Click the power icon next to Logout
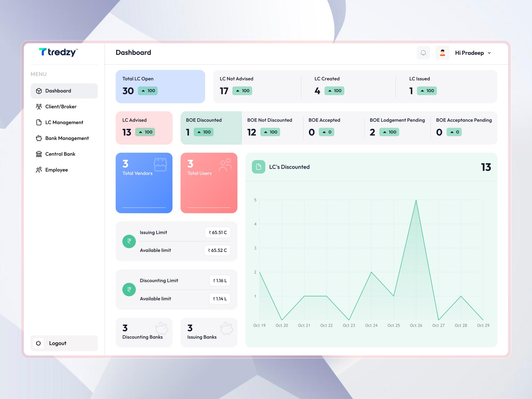The height and width of the screenshot is (399, 532). click(x=39, y=343)
